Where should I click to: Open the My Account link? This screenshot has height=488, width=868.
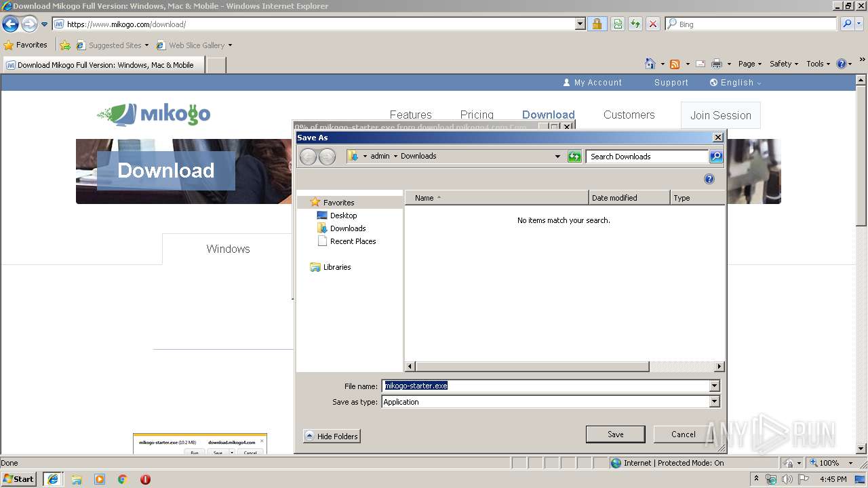592,83
